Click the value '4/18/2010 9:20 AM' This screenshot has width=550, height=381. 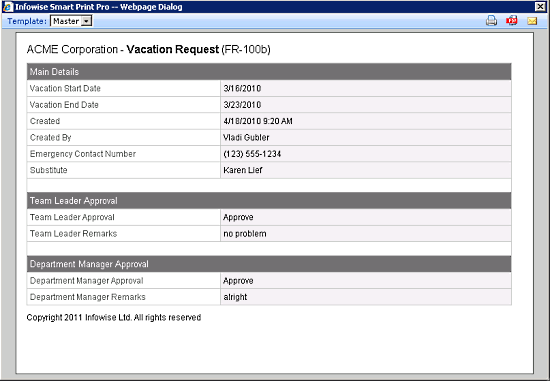pyautogui.click(x=258, y=121)
